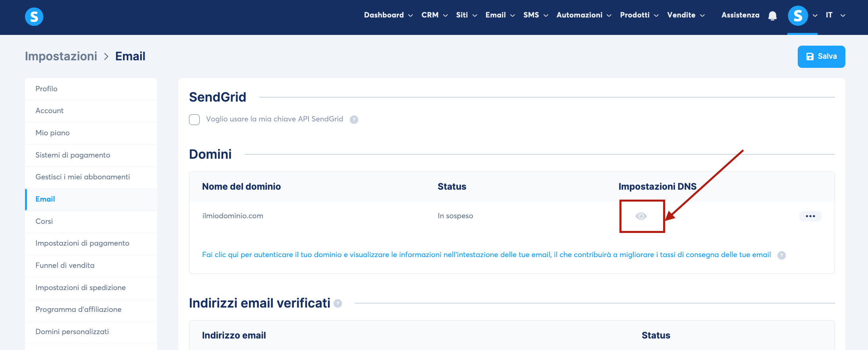The image size is (868, 350).
Task: Click the Impostazioni breadcrumb link
Action: pyautogui.click(x=61, y=56)
